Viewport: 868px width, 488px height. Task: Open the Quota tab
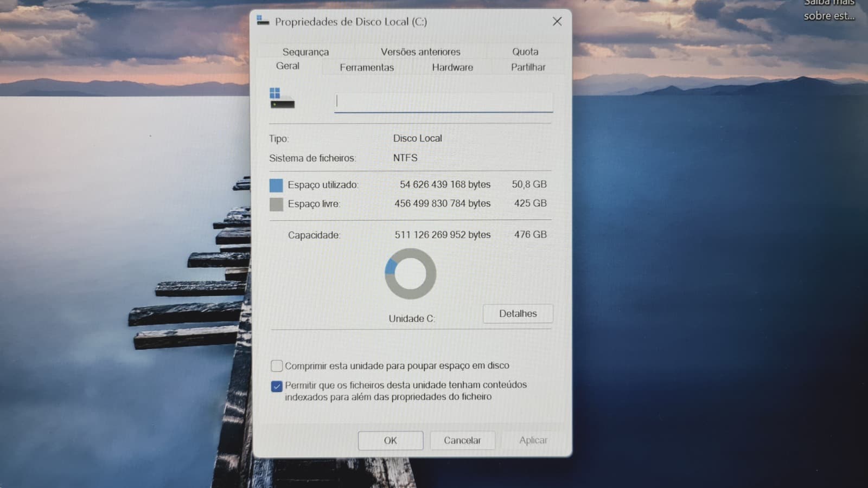point(525,52)
